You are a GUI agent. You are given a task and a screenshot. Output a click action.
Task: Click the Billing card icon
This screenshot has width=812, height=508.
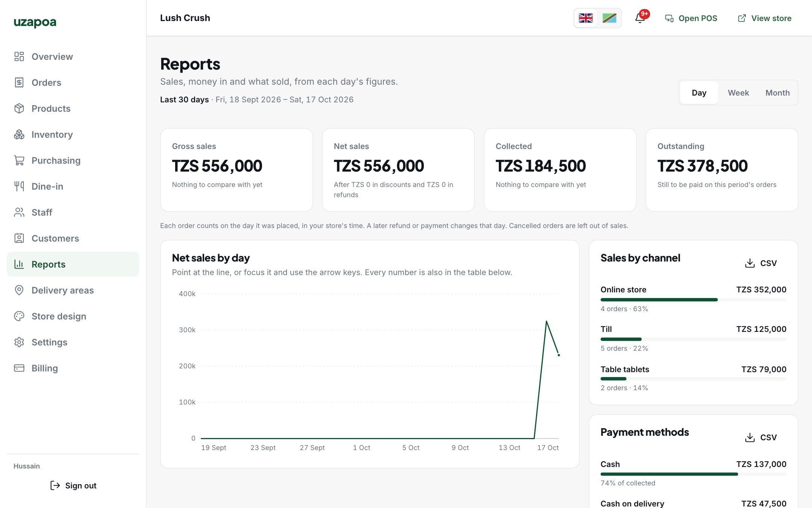point(19,368)
